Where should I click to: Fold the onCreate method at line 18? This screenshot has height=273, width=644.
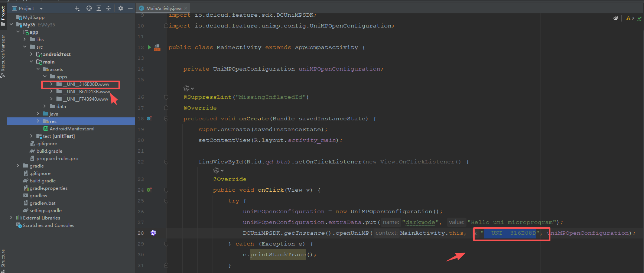(166, 118)
